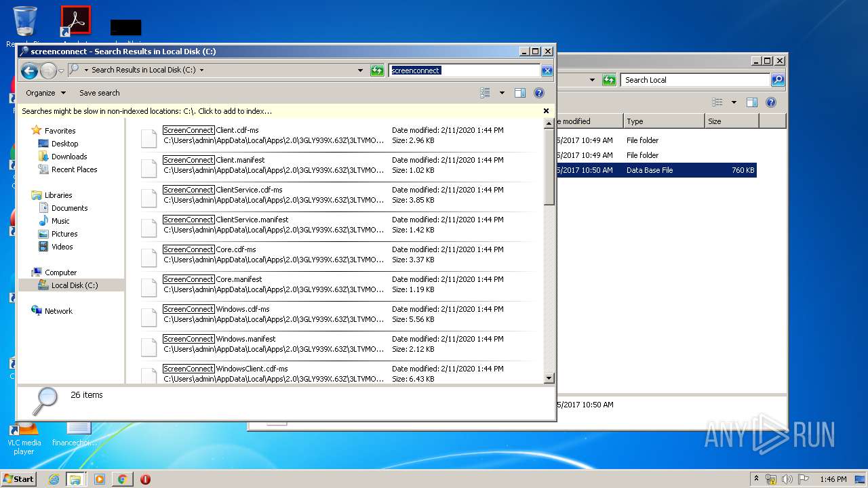The width and height of the screenshot is (868, 488).
Task: Open the volume speaker tray icon
Action: click(787, 479)
